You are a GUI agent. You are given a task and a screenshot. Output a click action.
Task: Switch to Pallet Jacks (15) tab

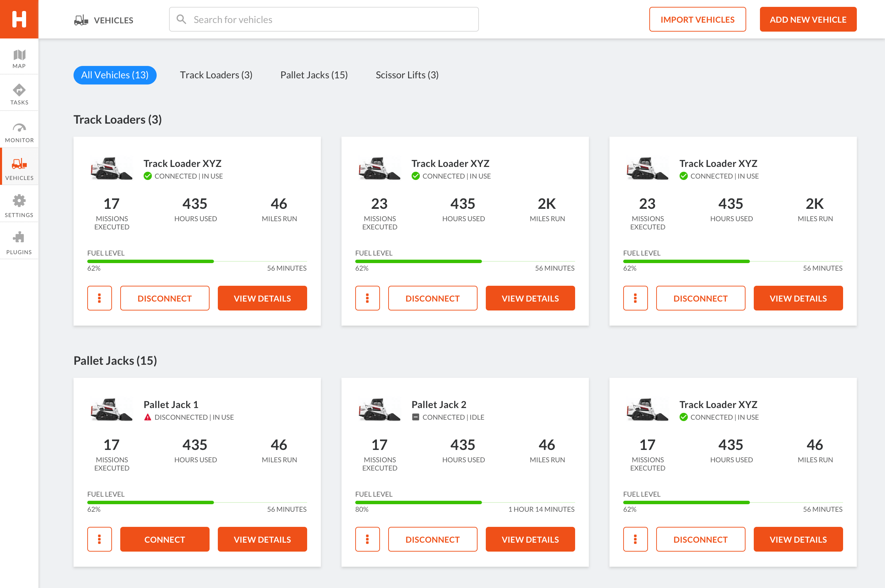click(314, 75)
